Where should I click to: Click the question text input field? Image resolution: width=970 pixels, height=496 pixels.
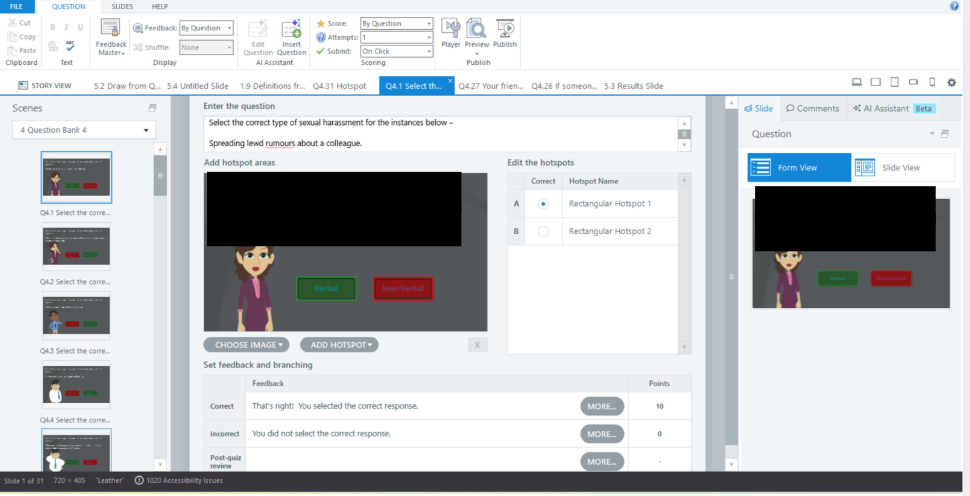440,133
